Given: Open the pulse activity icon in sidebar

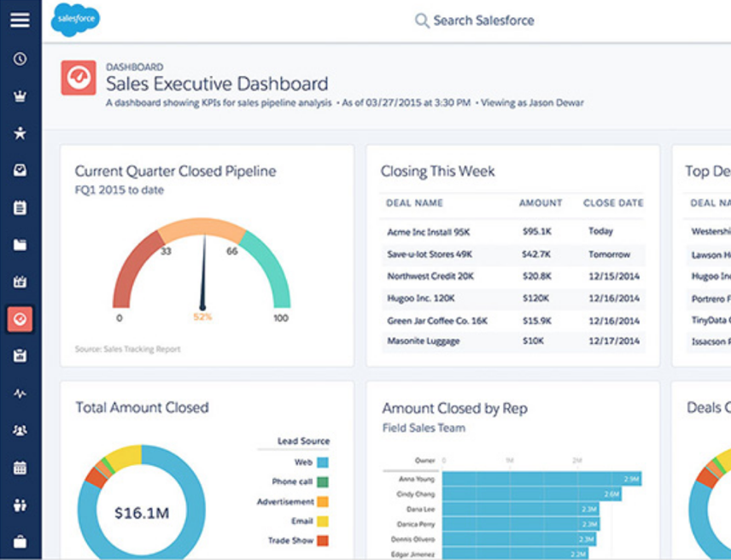Looking at the screenshot, I should (20, 394).
